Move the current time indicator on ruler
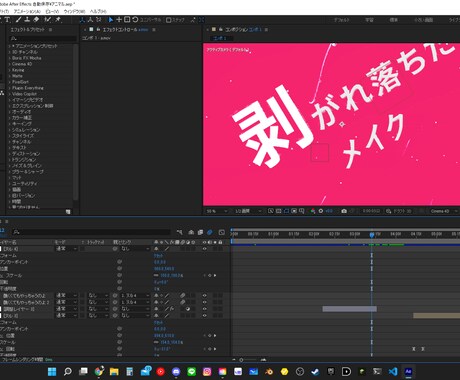Screen dimensions: 460x380 point(372,235)
